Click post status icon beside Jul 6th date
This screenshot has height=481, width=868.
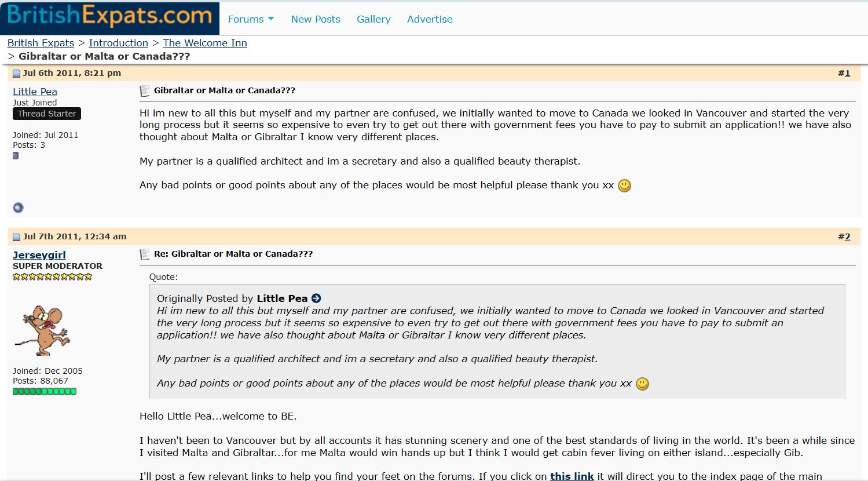16,74
